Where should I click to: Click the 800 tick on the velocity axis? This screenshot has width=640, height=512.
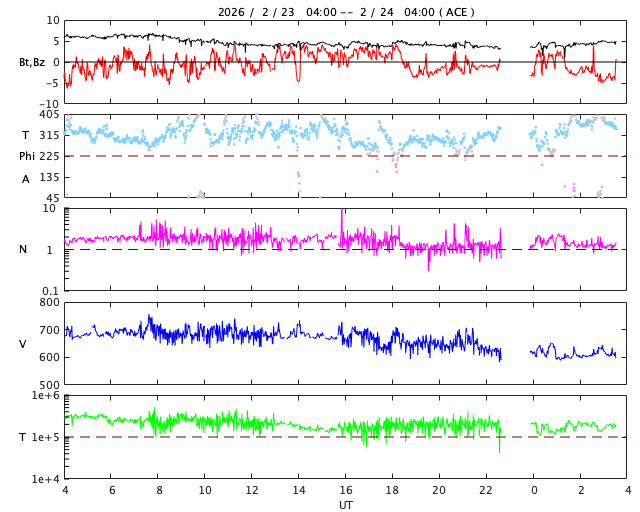[49, 302]
